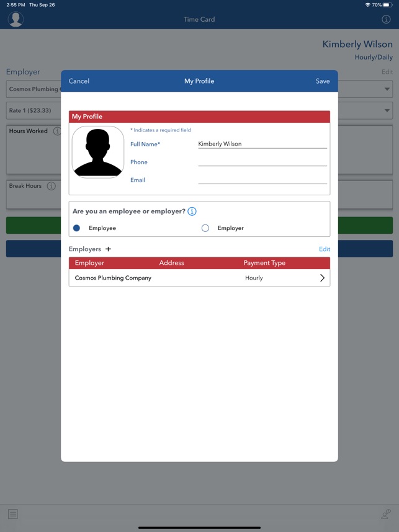Open Cosmos Plumbing Company row chevron
The height and width of the screenshot is (532, 399).
pyautogui.click(x=322, y=278)
